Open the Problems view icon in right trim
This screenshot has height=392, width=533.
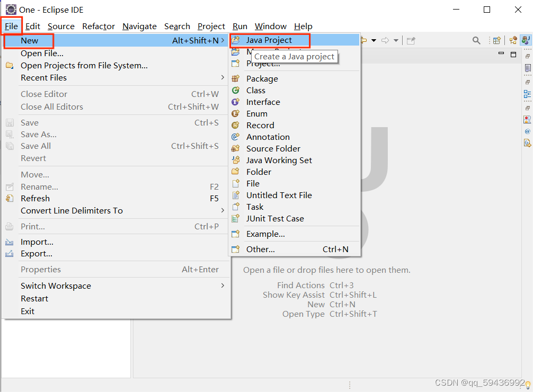(x=527, y=120)
